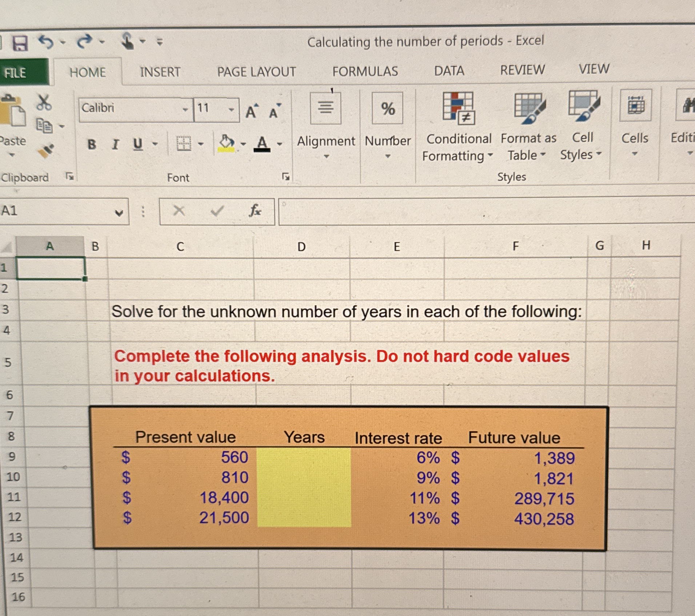Open the REVIEW tab
Image resolution: width=695 pixels, height=616 pixels.
[x=523, y=70]
